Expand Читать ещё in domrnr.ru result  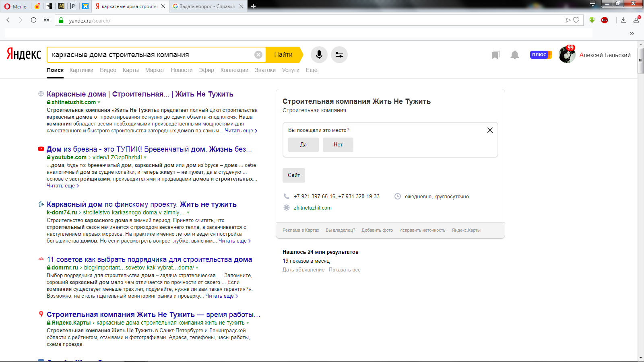click(221, 296)
